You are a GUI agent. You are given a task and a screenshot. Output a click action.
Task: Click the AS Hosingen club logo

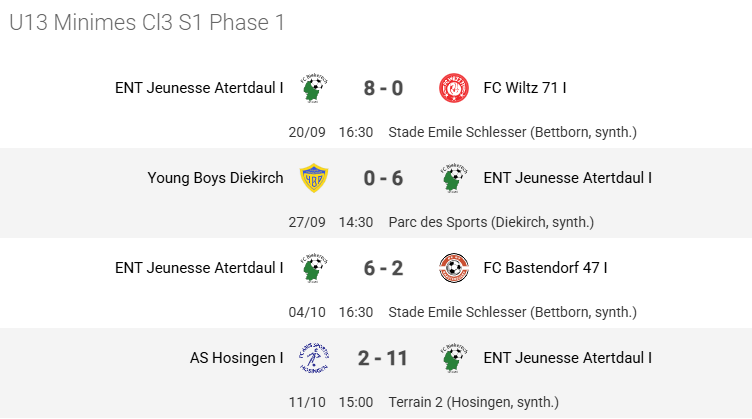tap(314, 358)
